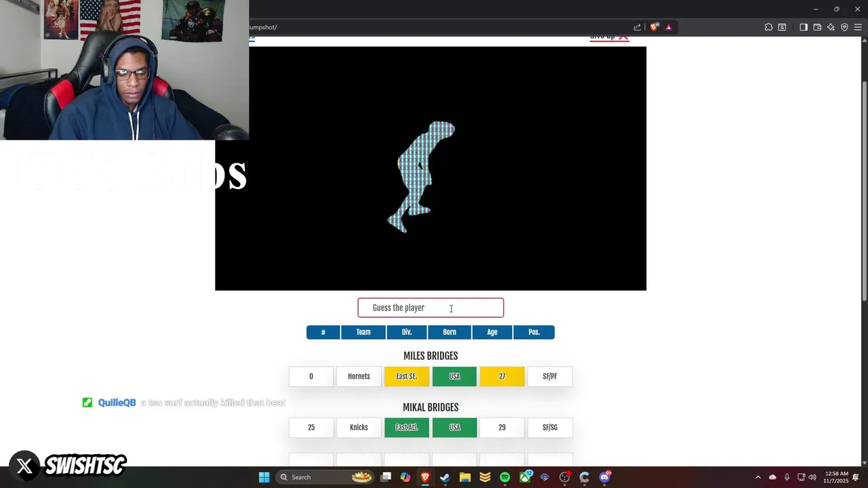Click Mikal Bridges green USA cell
The image size is (868, 488).
[454, 428]
